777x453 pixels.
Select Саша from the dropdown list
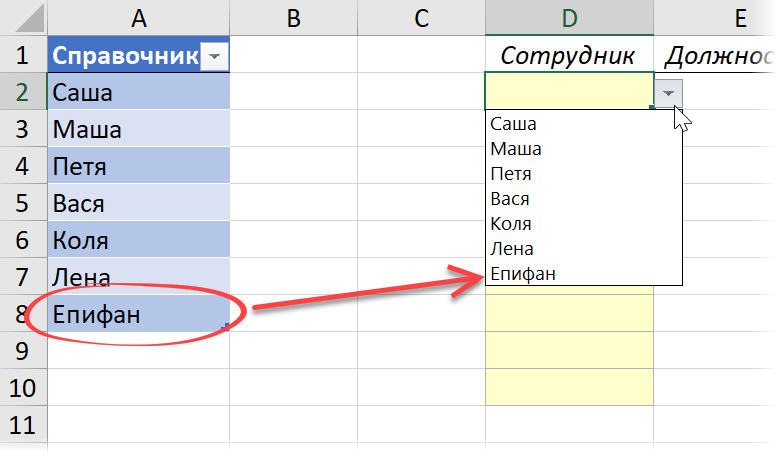coord(514,124)
